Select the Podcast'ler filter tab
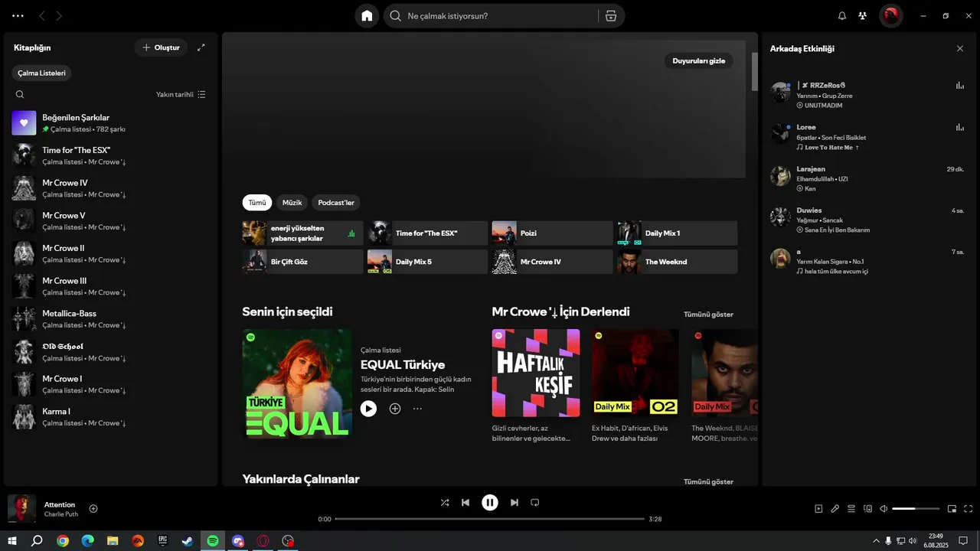The height and width of the screenshot is (551, 980). coord(336,203)
